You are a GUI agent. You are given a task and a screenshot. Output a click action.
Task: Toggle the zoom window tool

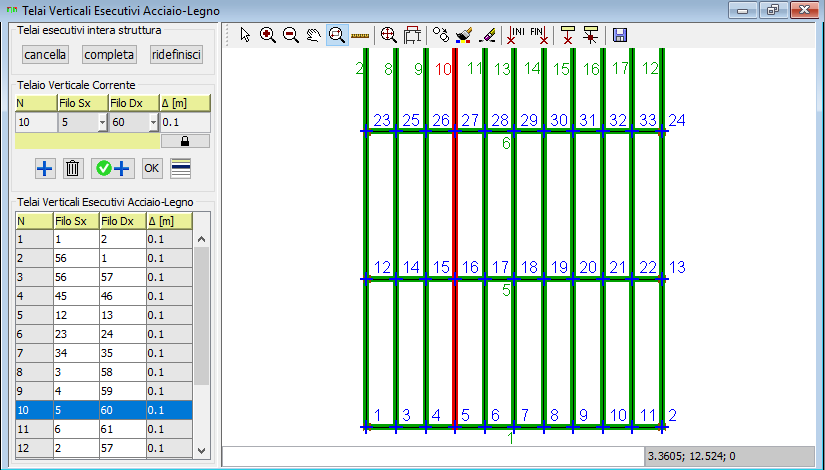pos(337,35)
